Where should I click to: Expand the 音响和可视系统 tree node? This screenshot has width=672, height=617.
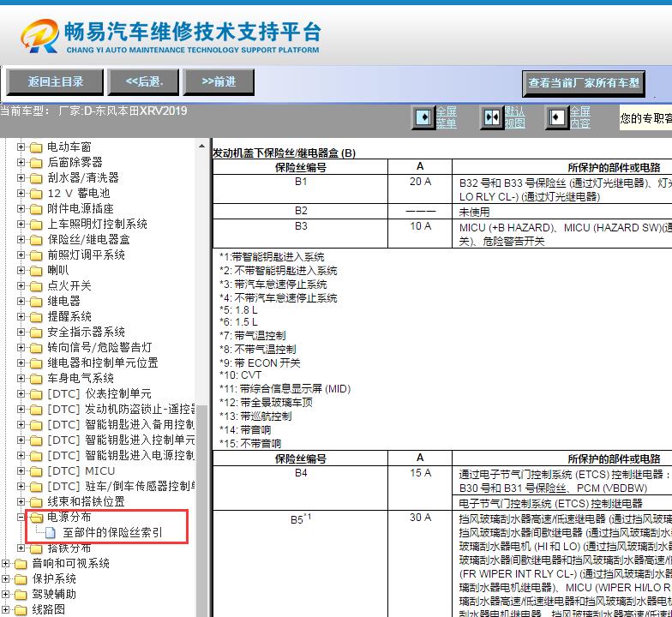click(x=5, y=564)
